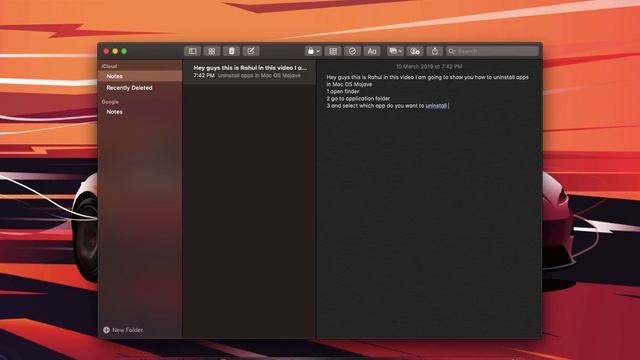Click the green full-screen window button
The width and height of the screenshot is (640, 360).
(x=124, y=51)
